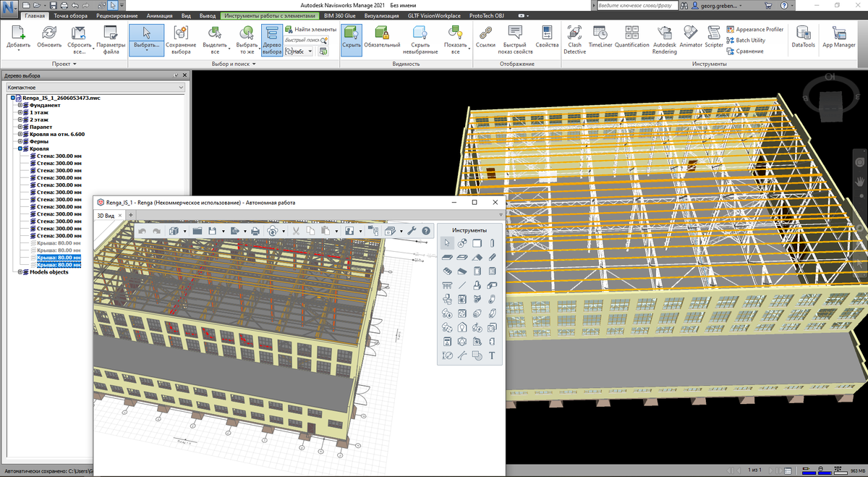Expand the Выбор и поиск panel
868x477 pixels.
tap(234, 64)
